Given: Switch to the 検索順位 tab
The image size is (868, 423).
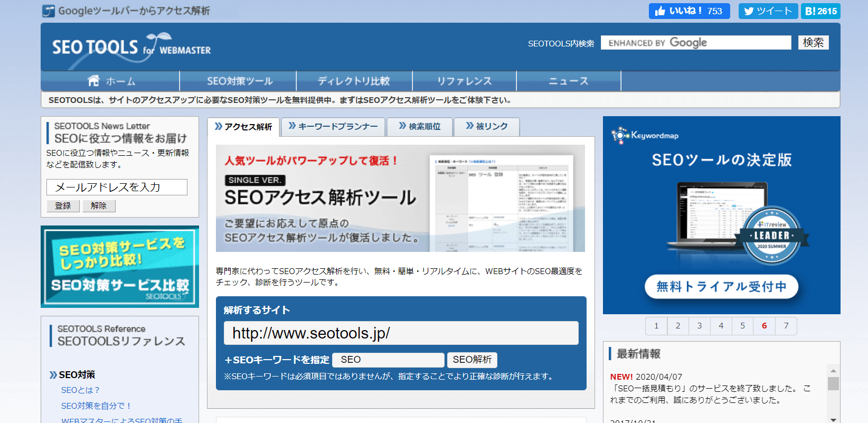Looking at the screenshot, I should click(x=420, y=126).
